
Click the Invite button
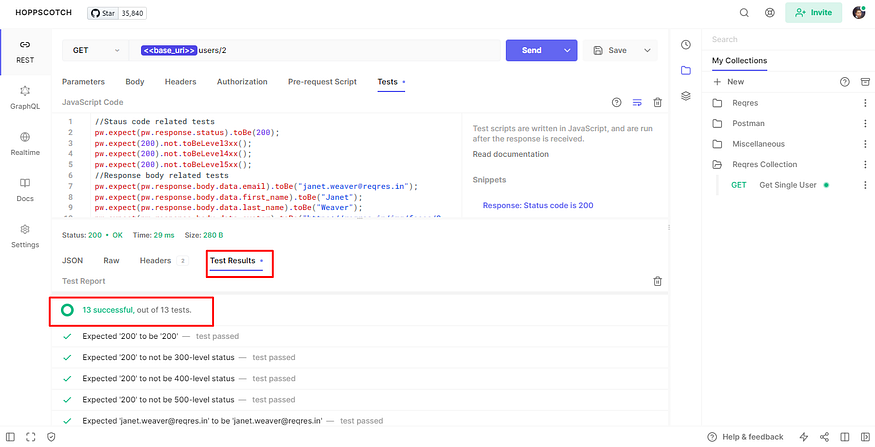813,12
